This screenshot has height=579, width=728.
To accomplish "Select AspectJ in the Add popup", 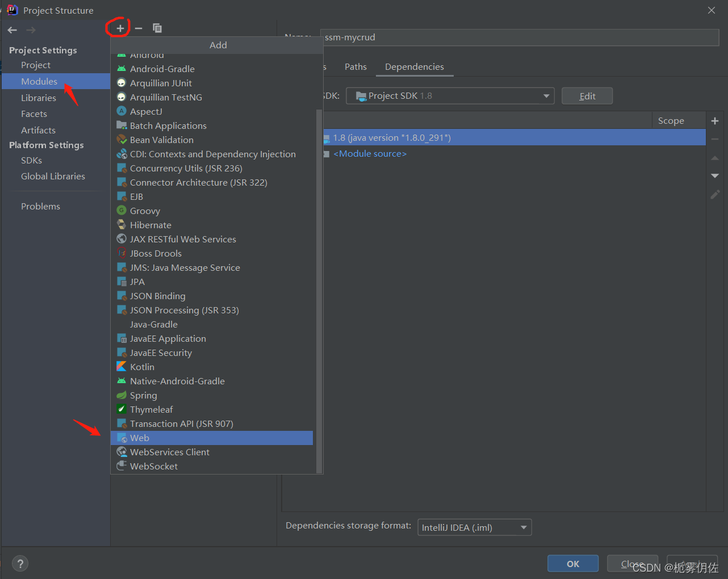I will [212, 111].
